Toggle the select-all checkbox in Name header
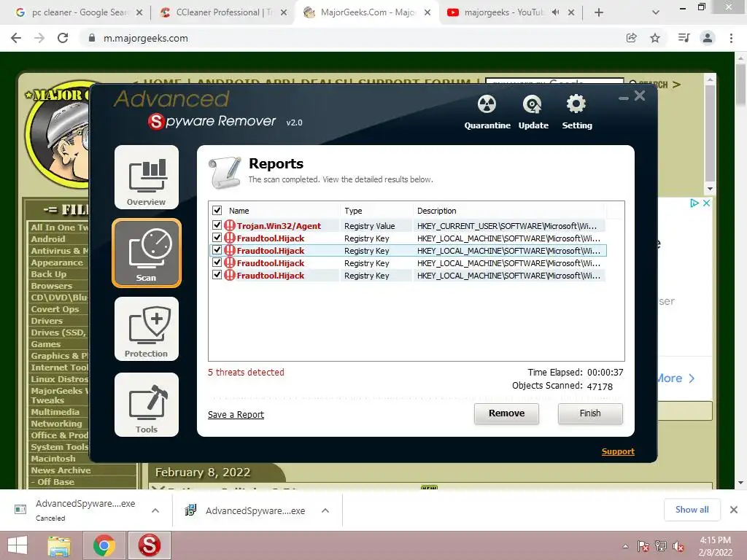 [217, 211]
